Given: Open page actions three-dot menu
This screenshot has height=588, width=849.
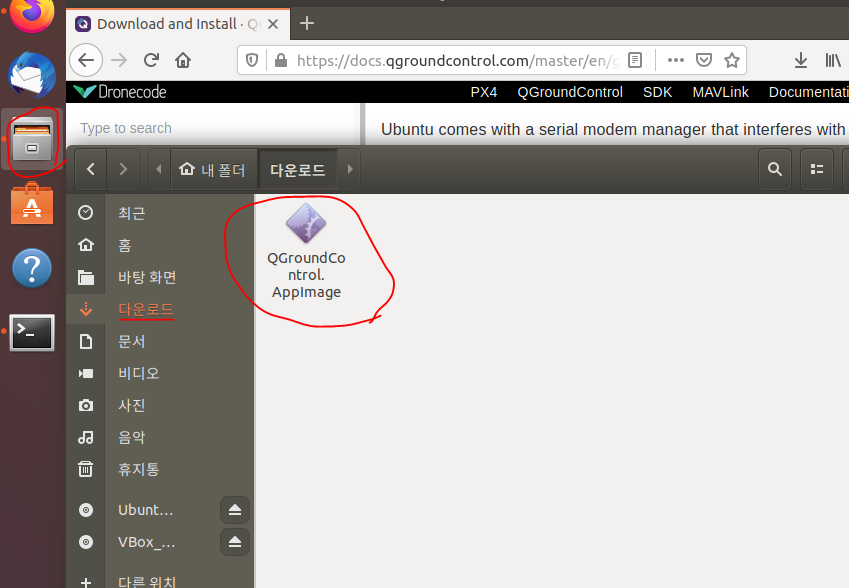Looking at the screenshot, I should (x=676, y=60).
